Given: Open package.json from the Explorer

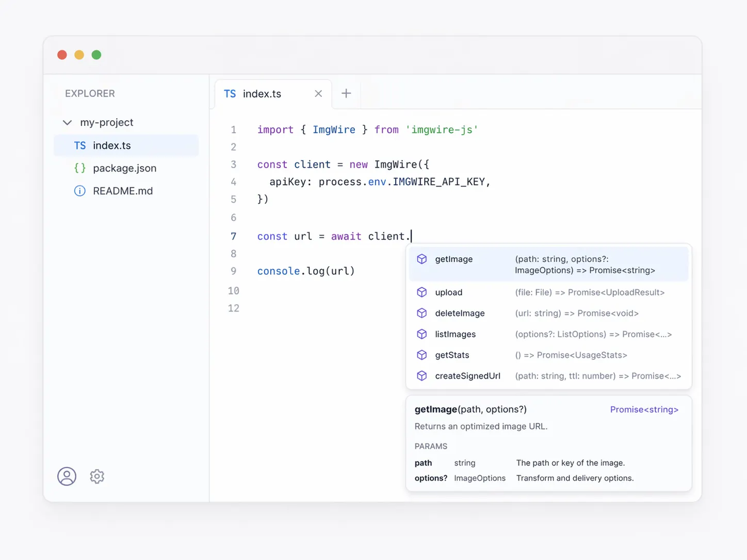Looking at the screenshot, I should pos(125,168).
